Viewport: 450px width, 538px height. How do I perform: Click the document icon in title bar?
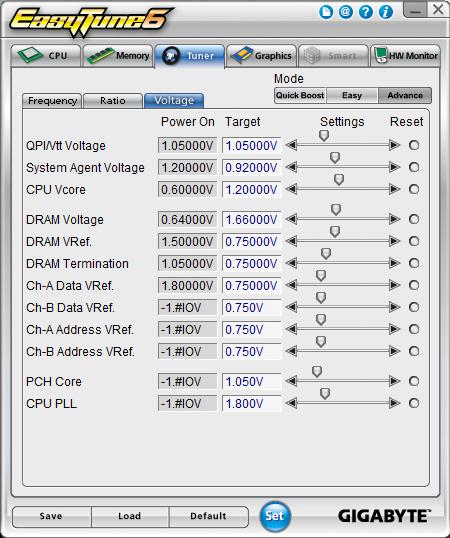click(326, 12)
